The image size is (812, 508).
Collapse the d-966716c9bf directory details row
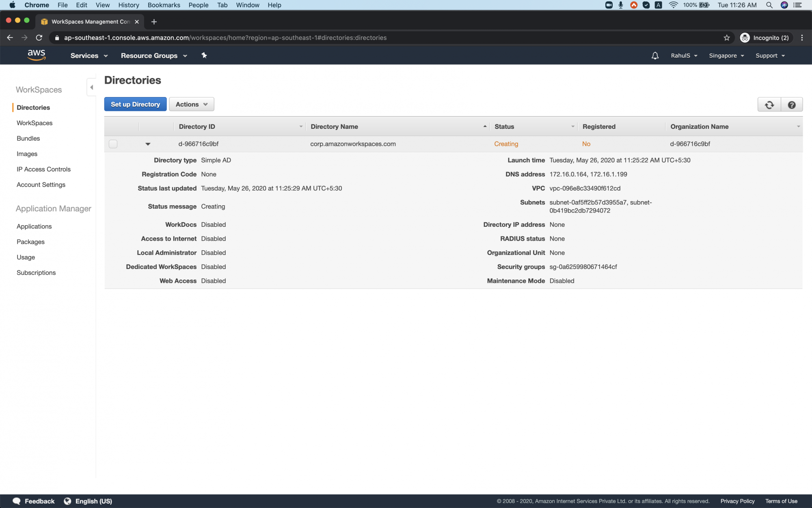click(148, 143)
